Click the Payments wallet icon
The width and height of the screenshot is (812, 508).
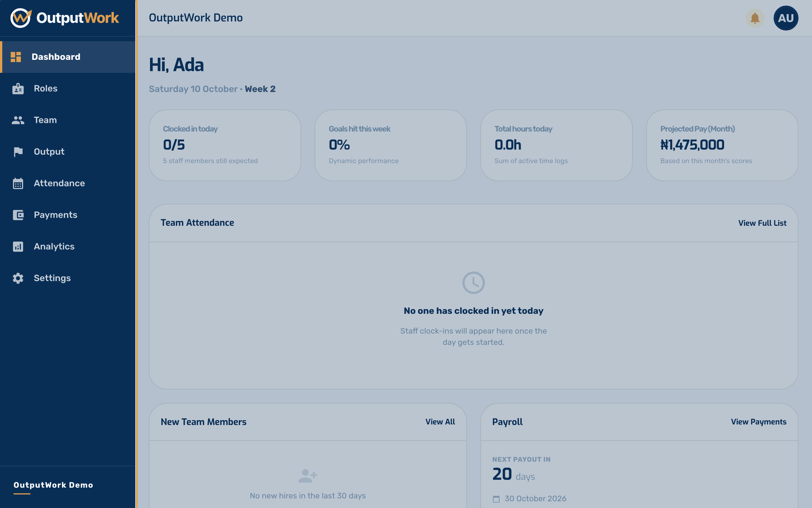(18, 215)
